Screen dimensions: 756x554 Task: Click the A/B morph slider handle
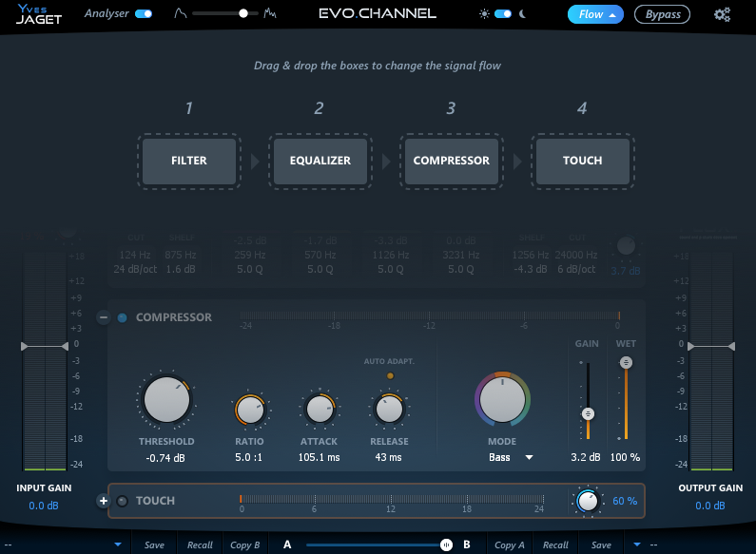point(446,544)
